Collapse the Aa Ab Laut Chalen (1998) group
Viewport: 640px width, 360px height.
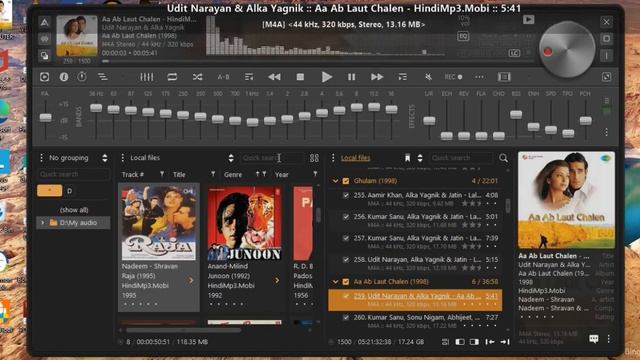[336, 282]
